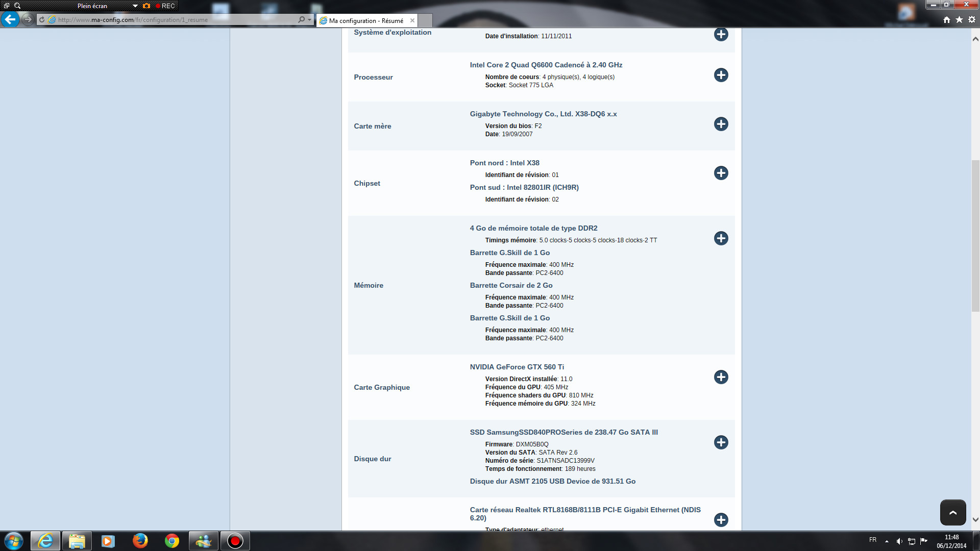The image size is (980, 551).
Task: Click the 'Pont nord : Intel X38' heading
Action: 504,163
